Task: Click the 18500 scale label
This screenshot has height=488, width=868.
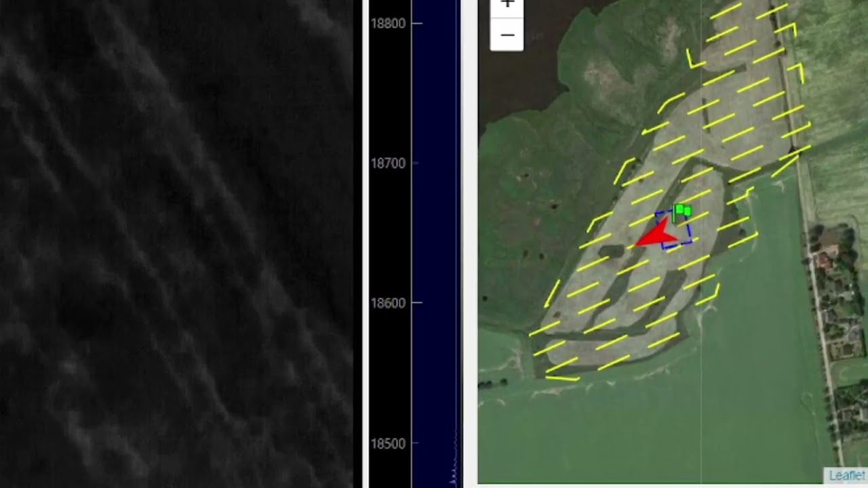Action: tap(388, 443)
